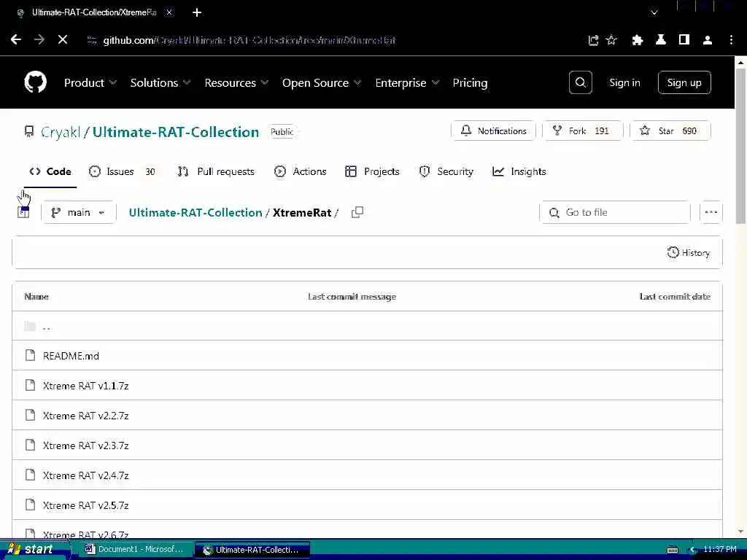Image resolution: width=747 pixels, height=560 pixels.
Task: Click the Ultimate-RAT-Collection taskbar button
Action: 252,550
